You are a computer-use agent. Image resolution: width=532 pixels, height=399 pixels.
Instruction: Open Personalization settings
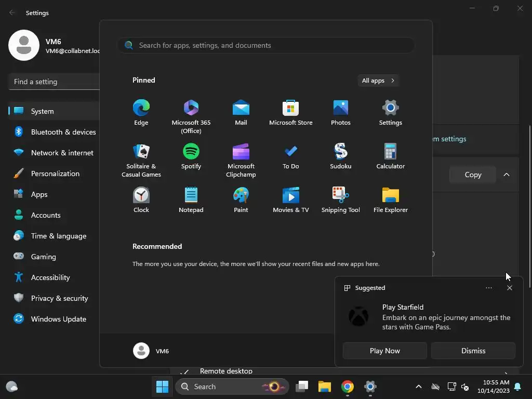[x=54, y=174]
